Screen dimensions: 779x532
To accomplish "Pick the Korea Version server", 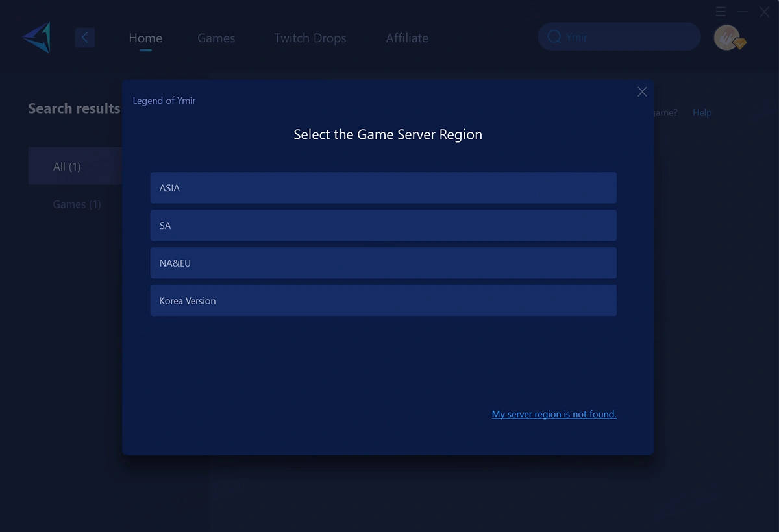I will pos(383,300).
